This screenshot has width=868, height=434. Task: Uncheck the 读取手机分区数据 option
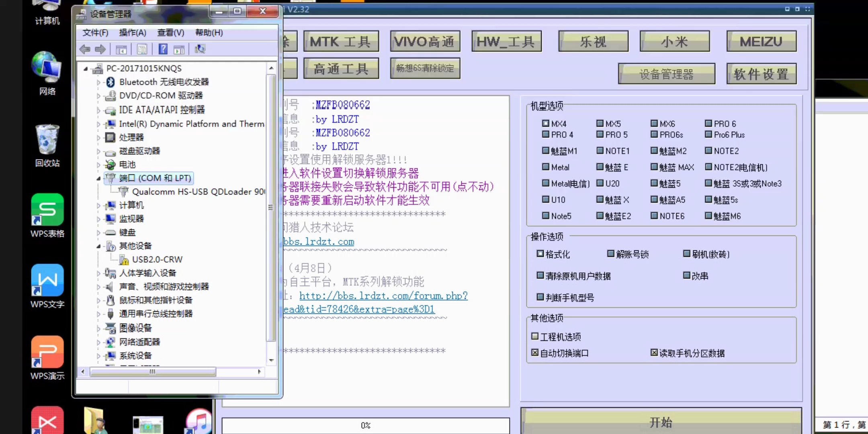click(654, 353)
